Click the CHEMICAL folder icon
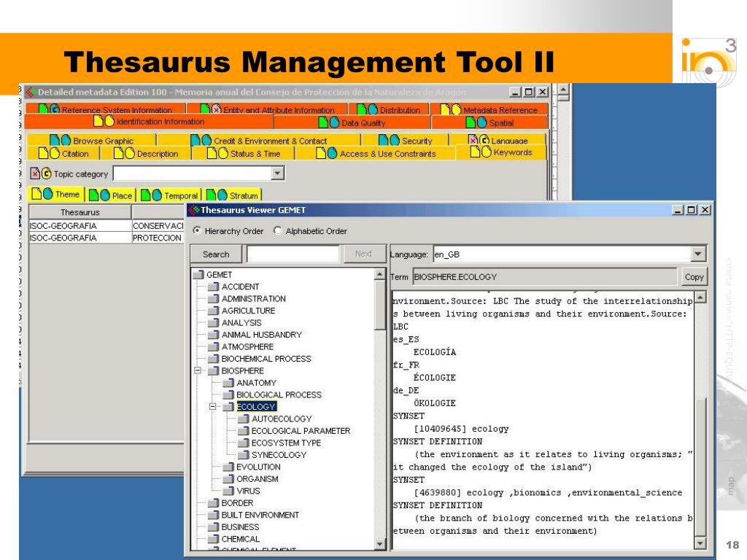The width and height of the screenshot is (747, 560). (x=214, y=539)
